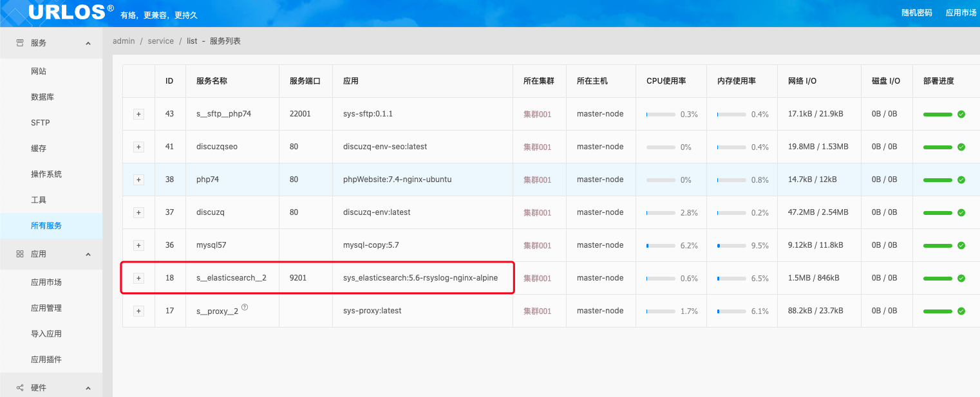Image resolution: width=980 pixels, height=397 pixels.
Task: Click the 服务 sidebar section icon
Action: coord(20,43)
